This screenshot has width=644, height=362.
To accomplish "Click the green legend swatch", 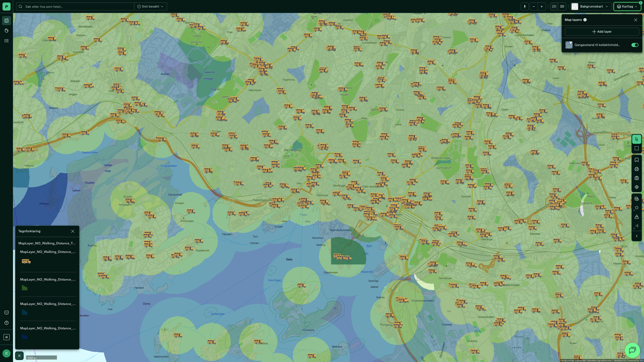I will (x=25, y=288).
